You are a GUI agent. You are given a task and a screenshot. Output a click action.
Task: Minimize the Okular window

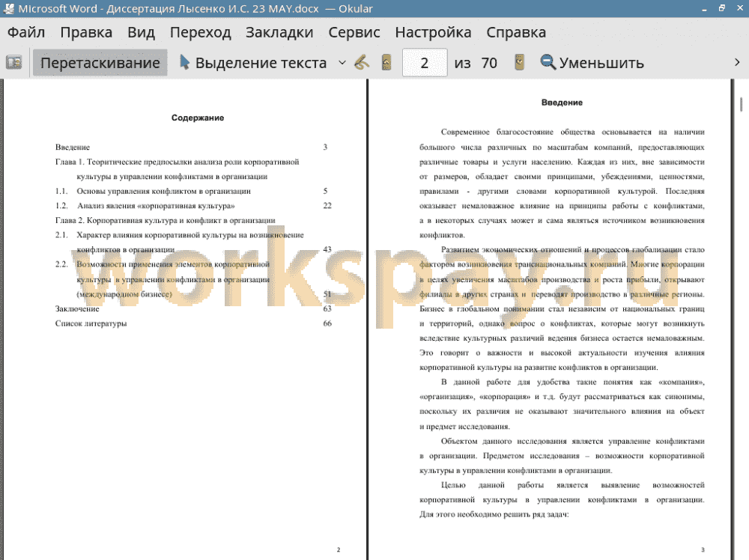704,8
